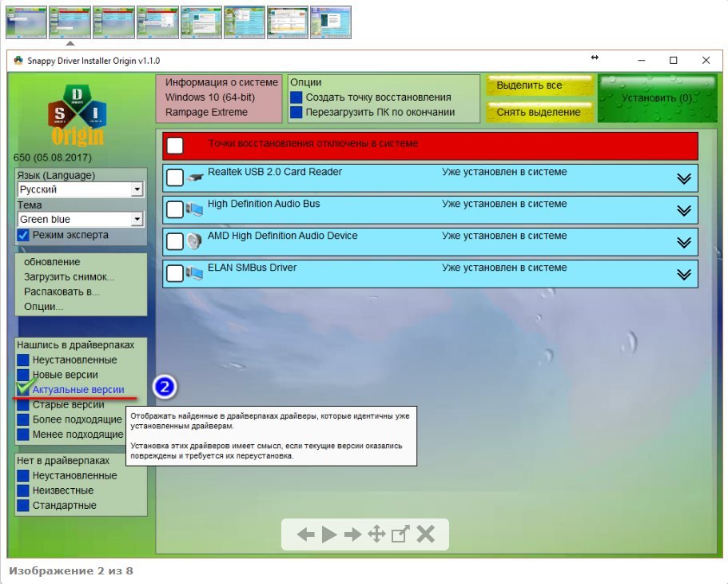728x584 pixels.
Task: Enable 'Создать точку восстановления' option checkbox
Action: tap(296, 97)
